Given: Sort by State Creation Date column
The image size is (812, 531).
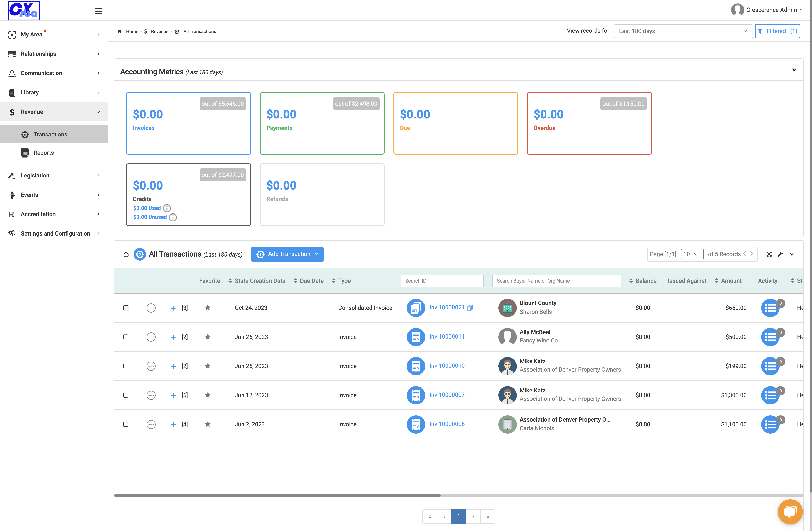Looking at the screenshot, I should pyautogui.click(x=257, y=281).
